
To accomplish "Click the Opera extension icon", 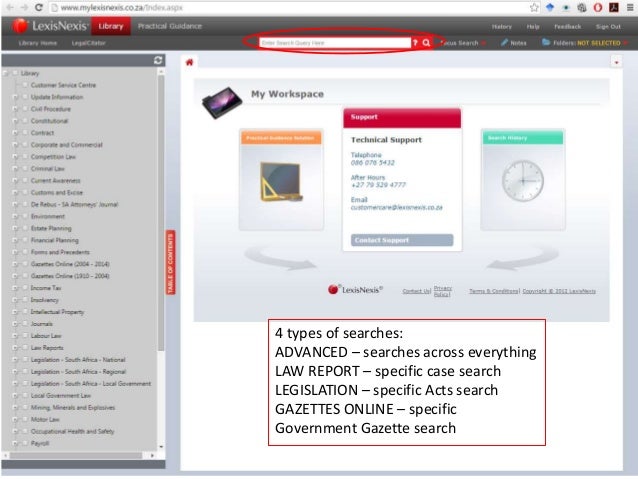I will coord(598,7).
